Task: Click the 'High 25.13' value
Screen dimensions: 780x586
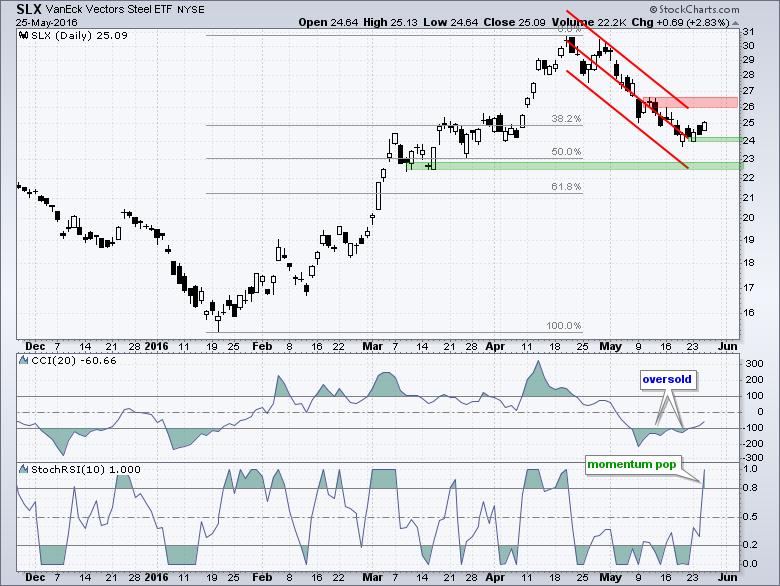Action: pos(390,22)
